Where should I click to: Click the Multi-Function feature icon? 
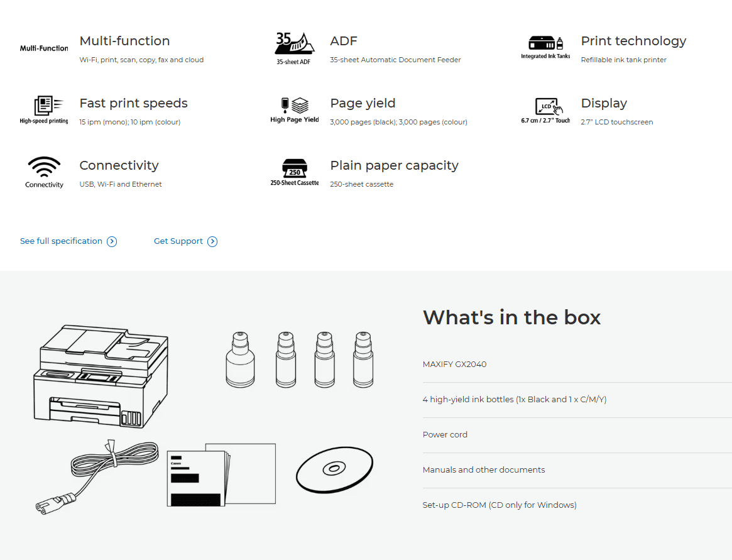pyautogui.click(x=44, y=48)
